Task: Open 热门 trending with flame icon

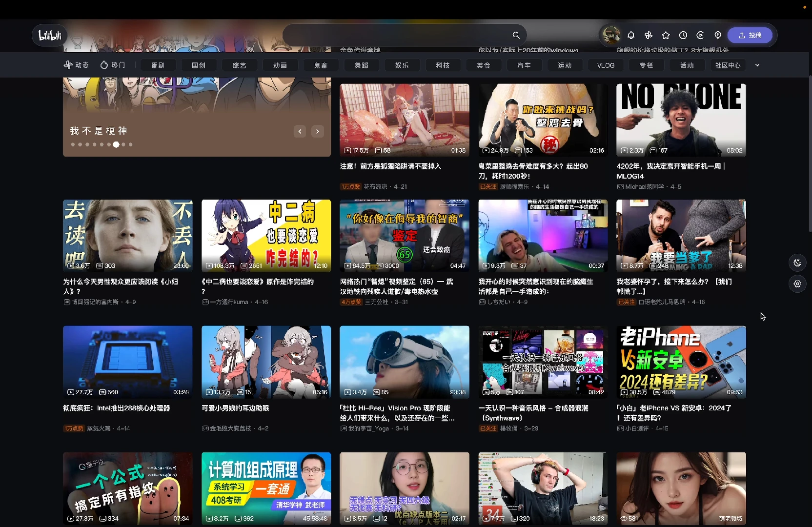Action: tap(113, 65)
